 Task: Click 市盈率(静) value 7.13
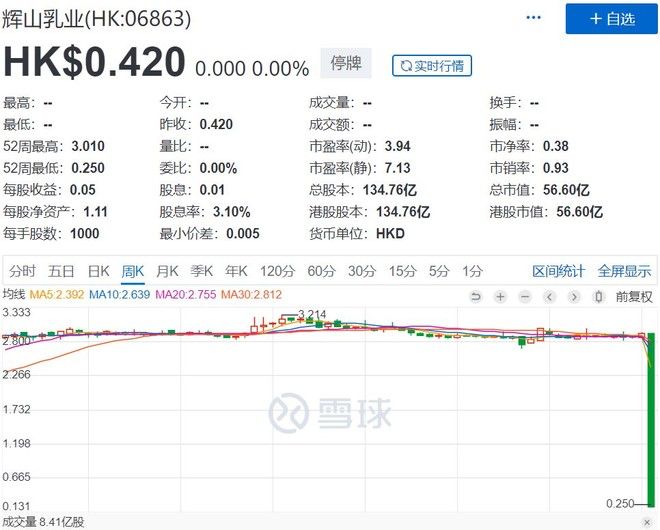397,168
